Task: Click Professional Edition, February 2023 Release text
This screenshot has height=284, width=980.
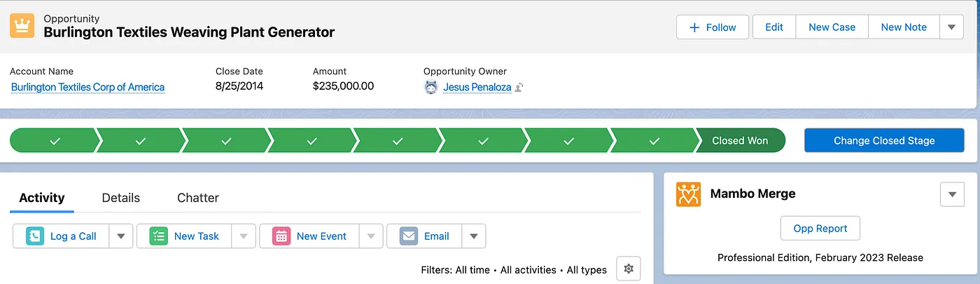Action: click(820, 258)
